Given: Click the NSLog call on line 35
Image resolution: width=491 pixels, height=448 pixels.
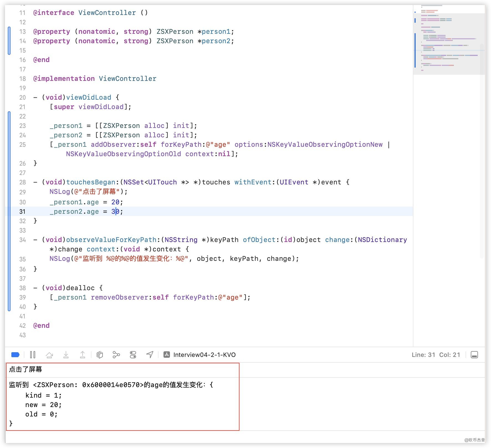Looking at the screenshot, I should 174,259.
